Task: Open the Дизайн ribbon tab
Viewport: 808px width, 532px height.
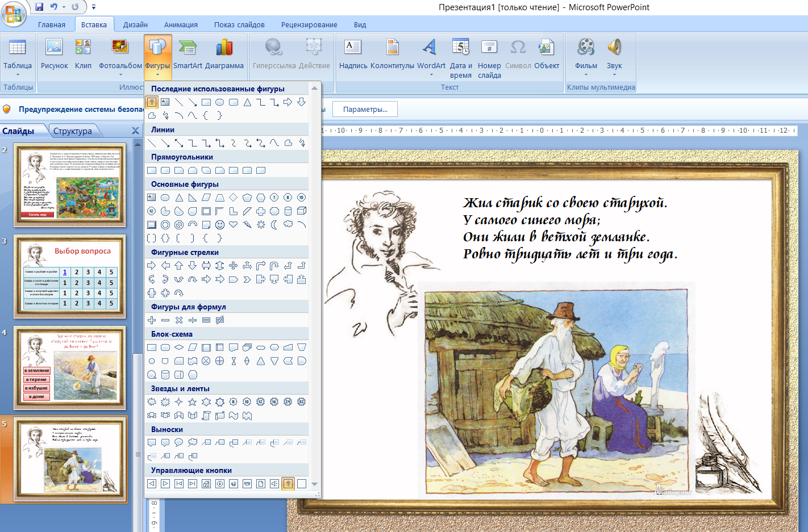Action: point(135,24)
